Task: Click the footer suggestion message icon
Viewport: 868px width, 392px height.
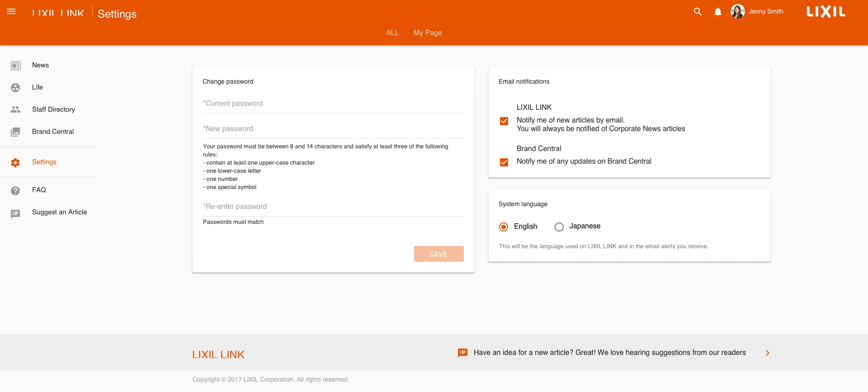Action: (462, 353)
